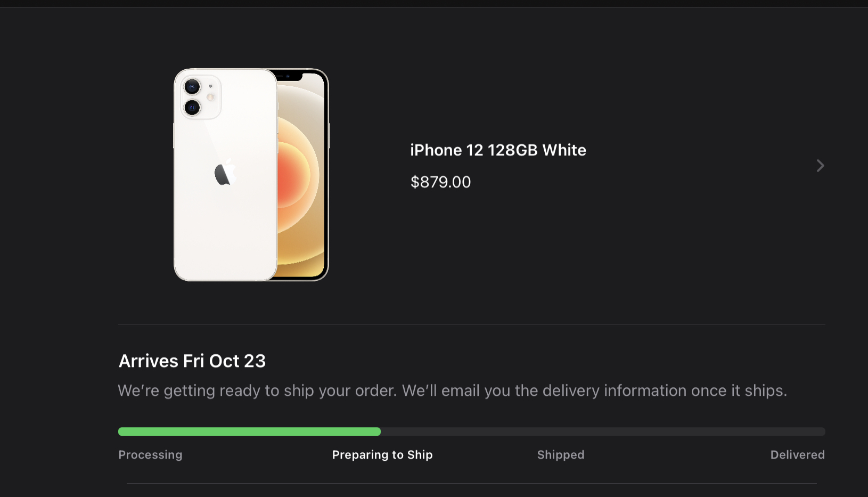Viewport: 868px width, 497px height.
Task: Open order details with the right chevron
Action: click(x=820, y=166)
